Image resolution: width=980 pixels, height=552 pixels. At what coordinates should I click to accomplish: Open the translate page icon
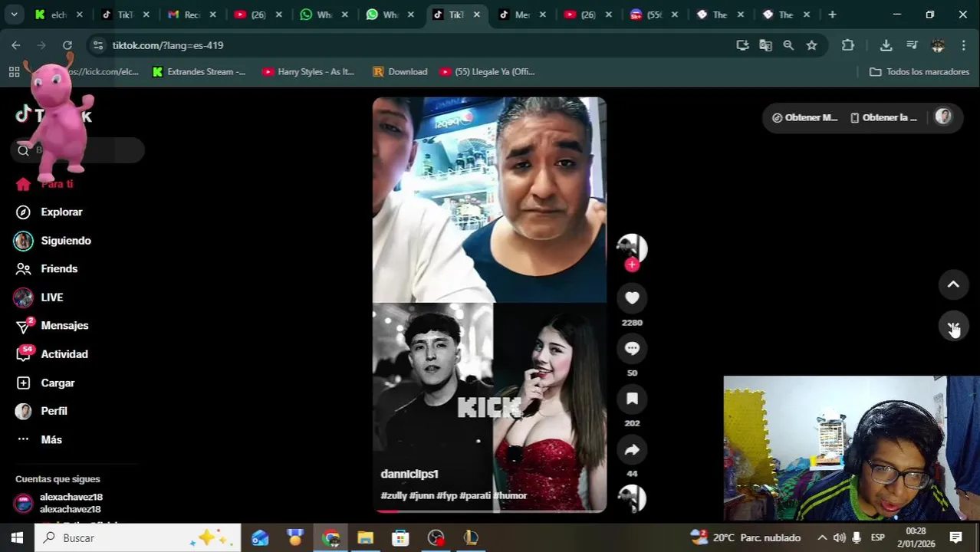[x=765, y=45]
